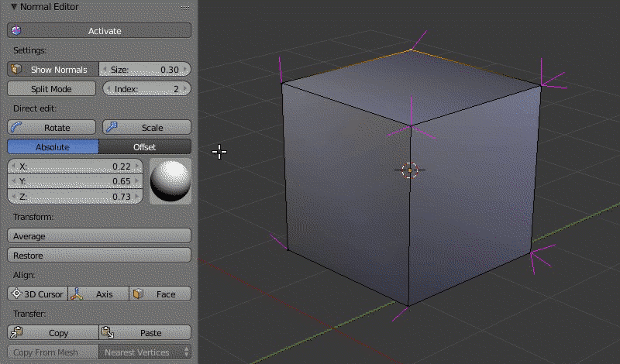Click the cube's top face
The image size is (620, 364).
[x=412, y=87]
